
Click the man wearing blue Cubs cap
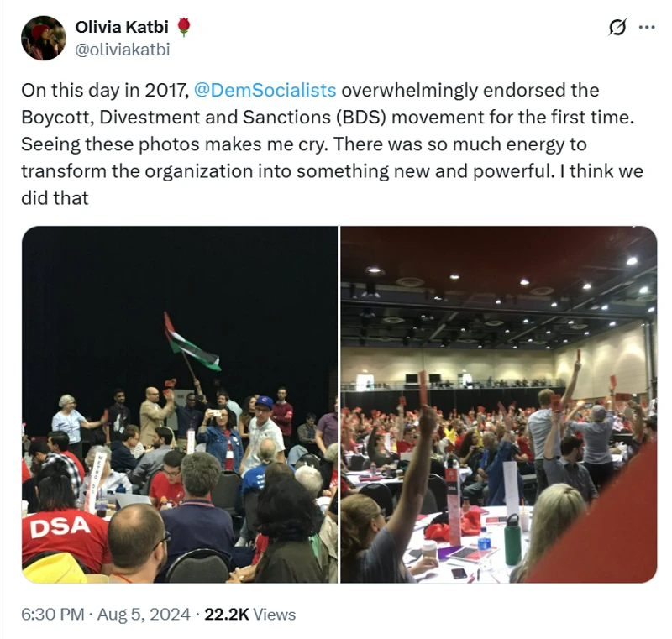point(265,431)
